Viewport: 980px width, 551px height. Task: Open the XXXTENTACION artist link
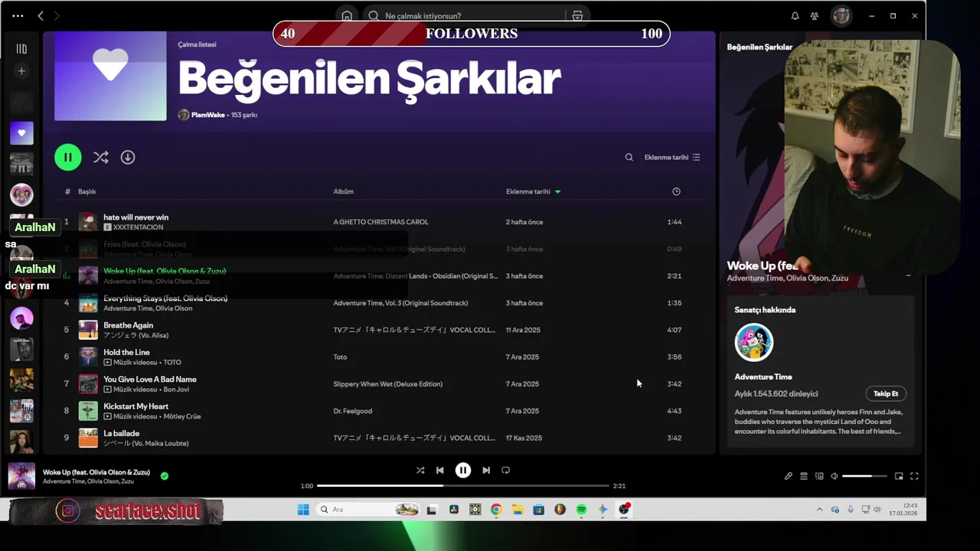(138, 227)
